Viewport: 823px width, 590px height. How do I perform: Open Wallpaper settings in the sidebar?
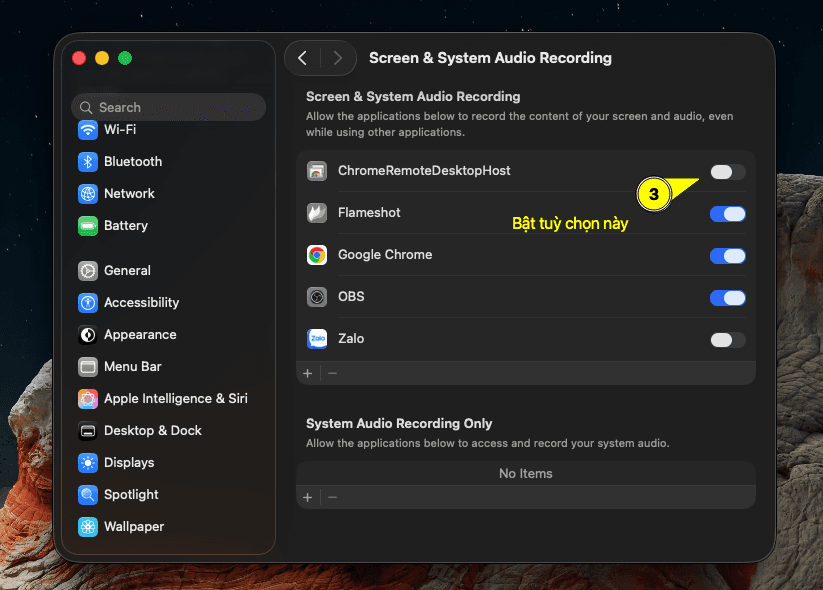[x=88, y=526]
